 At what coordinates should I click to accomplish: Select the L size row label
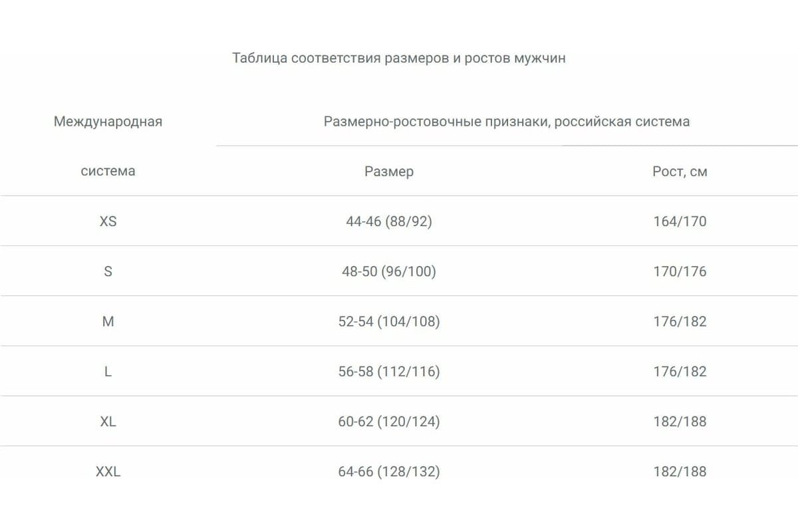pos(108,372)
